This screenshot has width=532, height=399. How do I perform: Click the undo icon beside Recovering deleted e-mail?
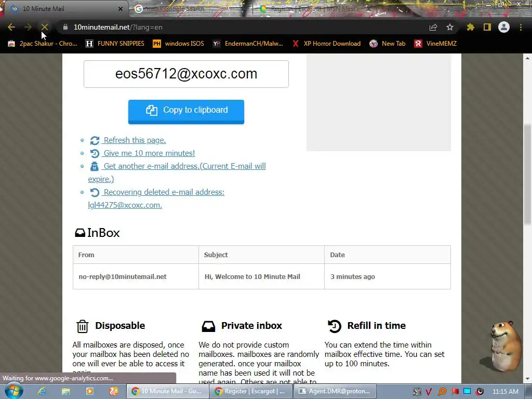(95, 192)
